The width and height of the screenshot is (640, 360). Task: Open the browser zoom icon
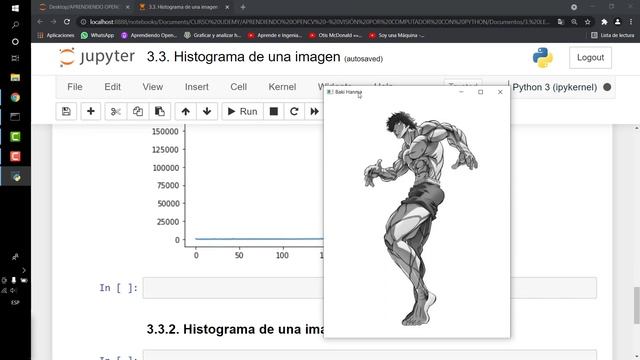tap(574, 22)
